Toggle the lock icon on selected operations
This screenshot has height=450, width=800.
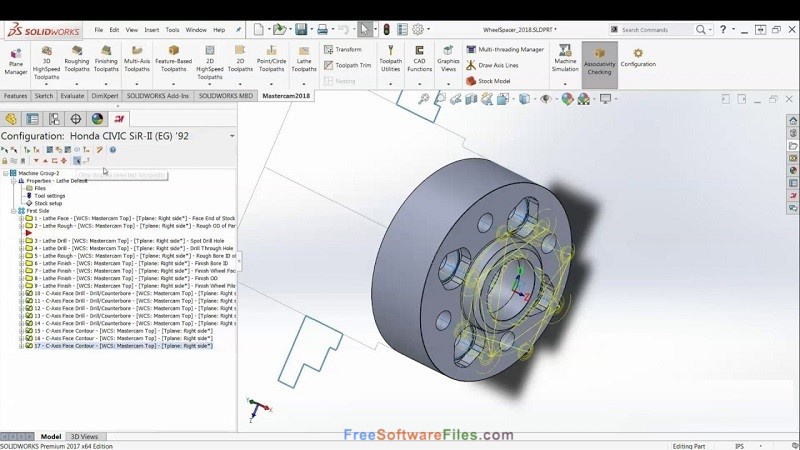(x=5, y=161)
